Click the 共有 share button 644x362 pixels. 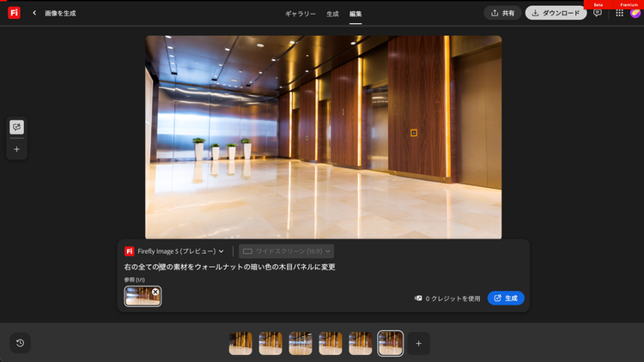[502, 13]
